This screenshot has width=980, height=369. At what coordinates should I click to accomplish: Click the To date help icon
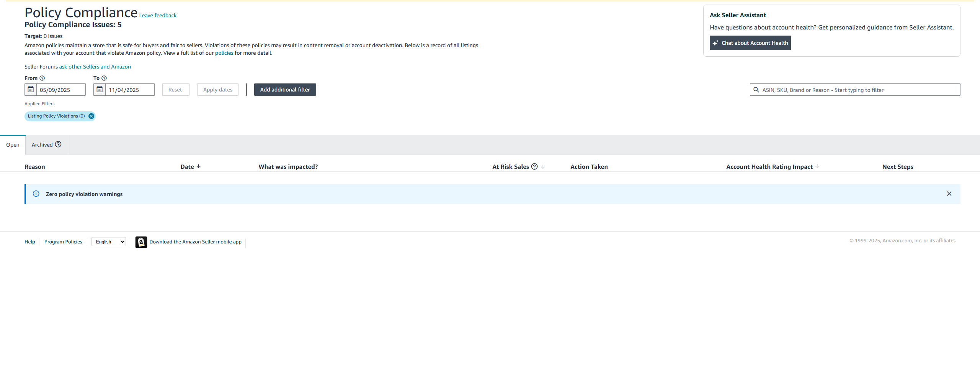coord(104,78)
